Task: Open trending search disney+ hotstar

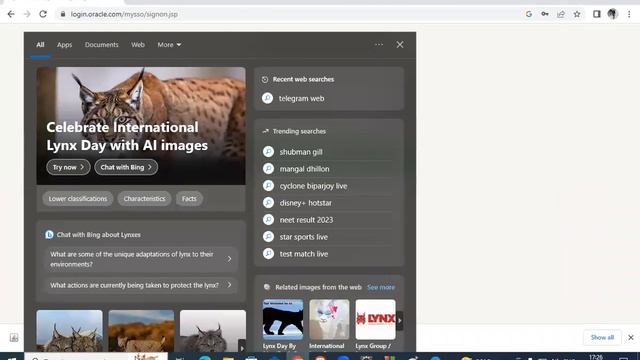Action: [x=306, y=203]
